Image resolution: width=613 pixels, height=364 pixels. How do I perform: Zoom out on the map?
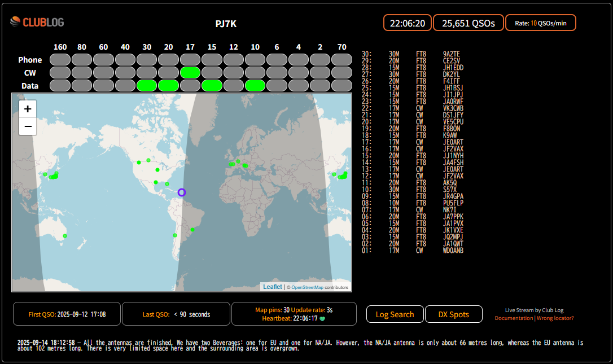(28, 128)
